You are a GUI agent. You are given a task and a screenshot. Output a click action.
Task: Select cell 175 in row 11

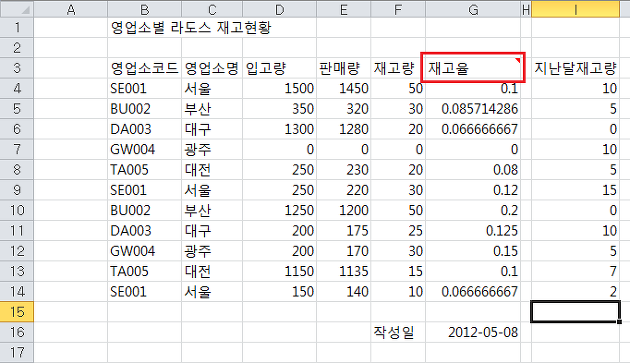point(344,230)
